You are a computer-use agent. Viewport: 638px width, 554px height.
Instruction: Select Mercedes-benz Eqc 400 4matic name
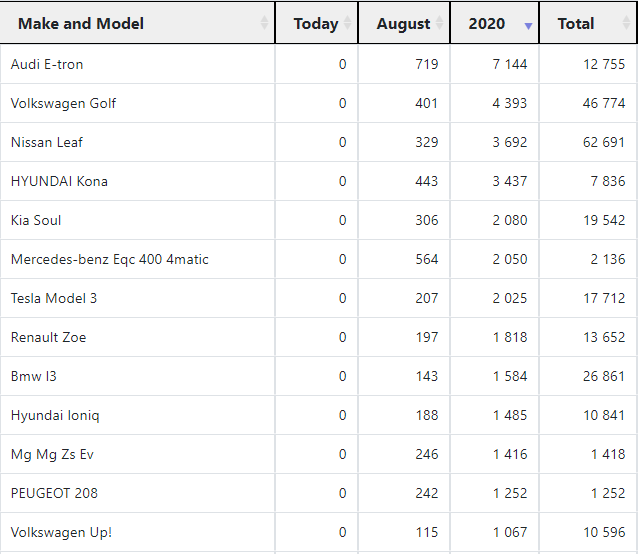[109, 260]
